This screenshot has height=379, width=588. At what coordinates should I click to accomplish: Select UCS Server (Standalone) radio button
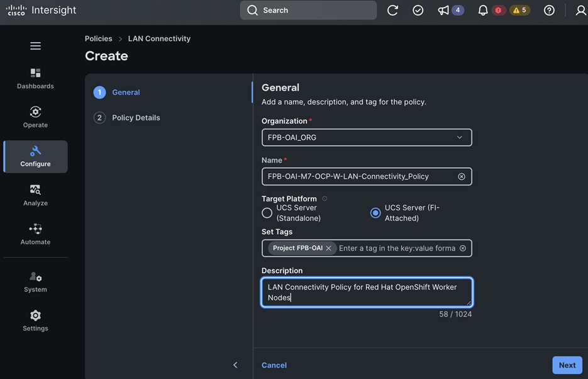click(267, 213)
